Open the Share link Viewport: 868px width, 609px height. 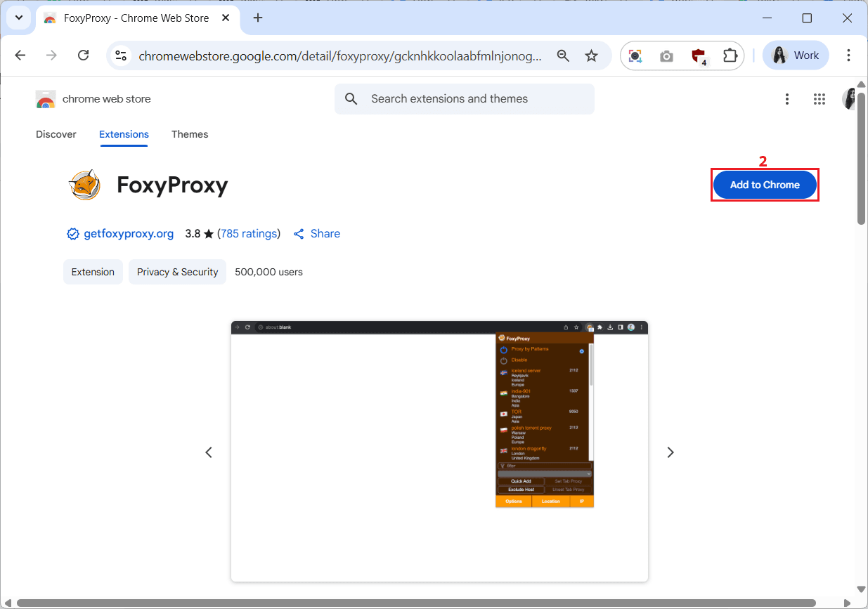[317, 234]
